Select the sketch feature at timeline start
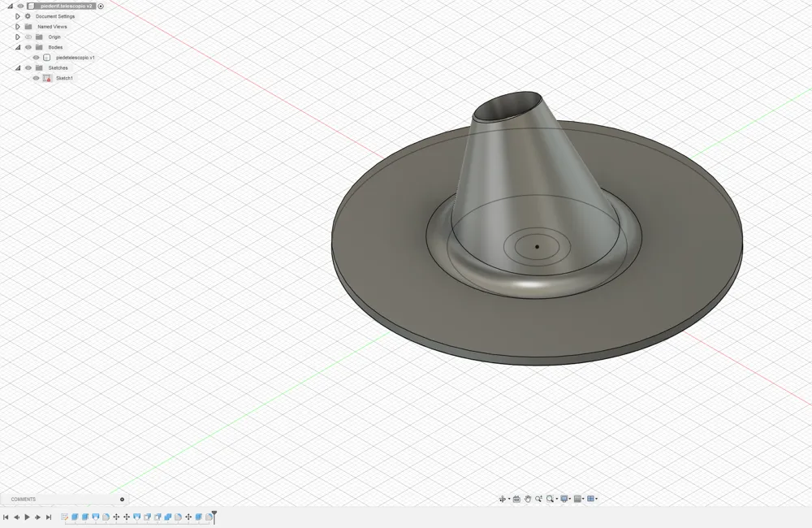This screenshot has height=528, width=812. coord(65,517)
